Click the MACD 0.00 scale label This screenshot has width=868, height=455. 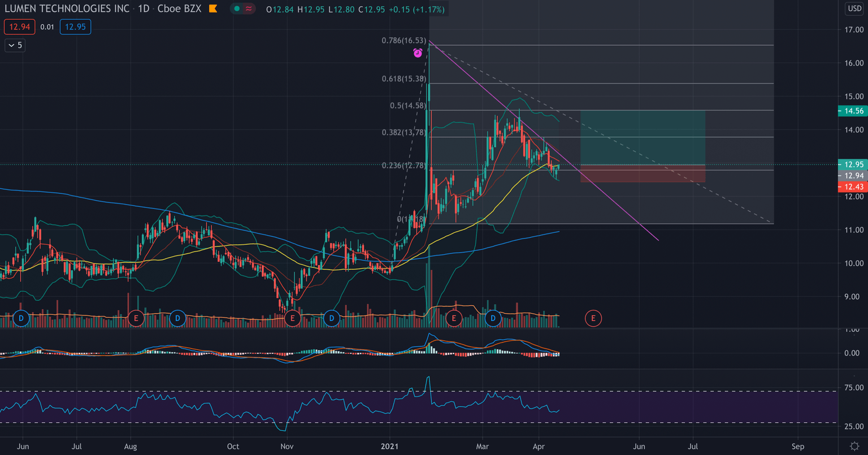(x=853, y=353)
